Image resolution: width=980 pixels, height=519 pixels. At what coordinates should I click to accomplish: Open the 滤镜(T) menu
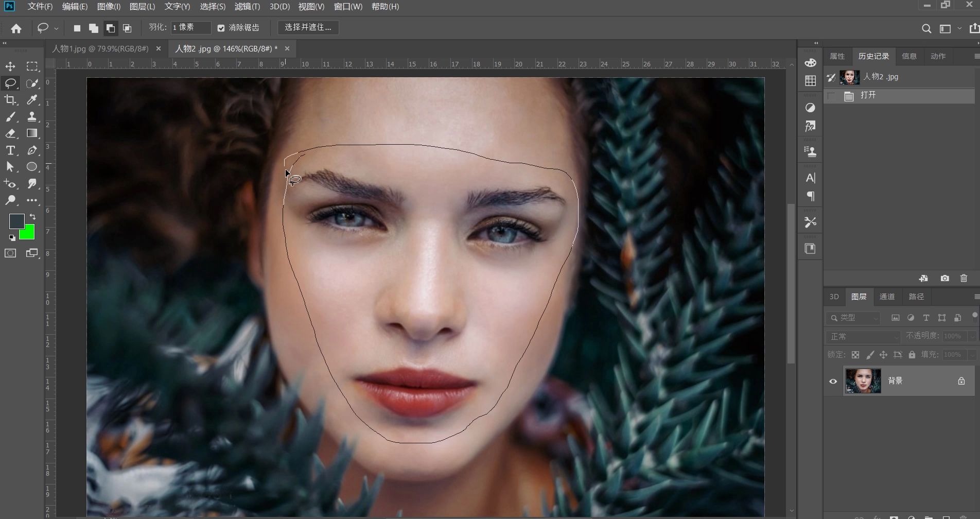(x=247, y=7)
